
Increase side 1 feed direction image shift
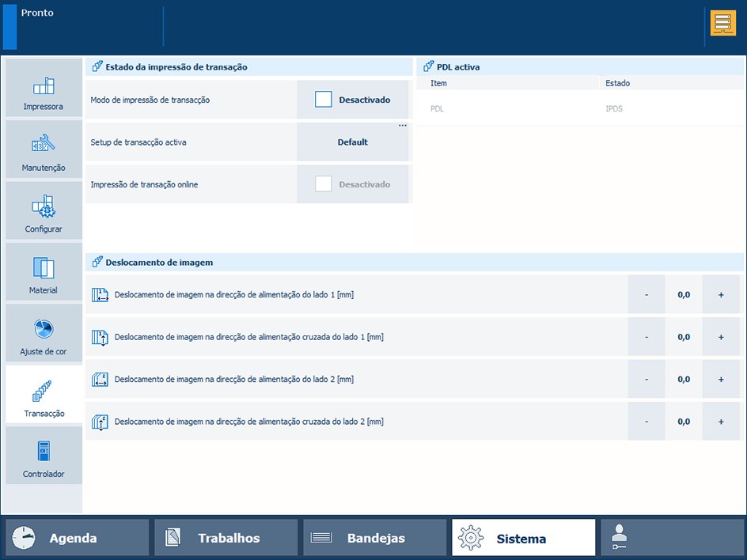pos(721,294)
